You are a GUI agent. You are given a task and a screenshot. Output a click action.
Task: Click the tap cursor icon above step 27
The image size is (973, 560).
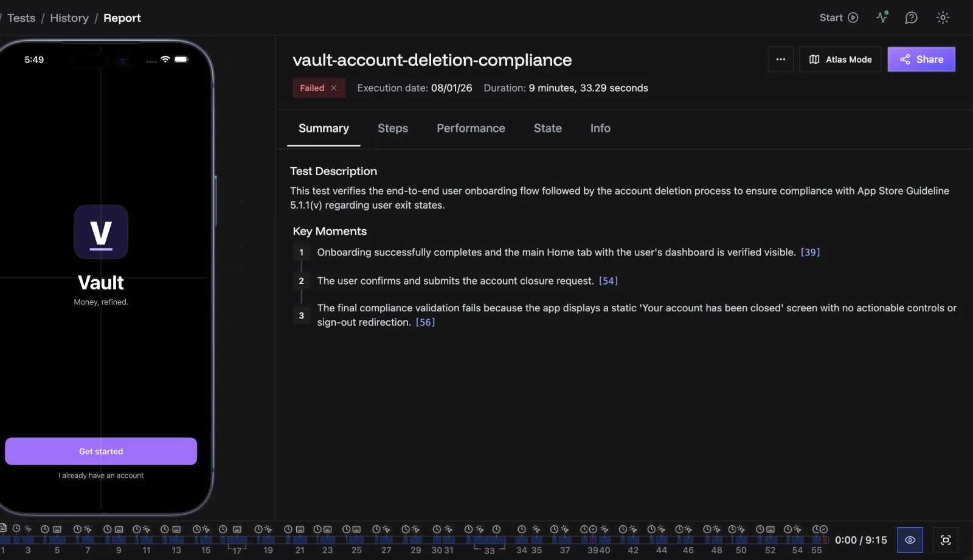386,530
